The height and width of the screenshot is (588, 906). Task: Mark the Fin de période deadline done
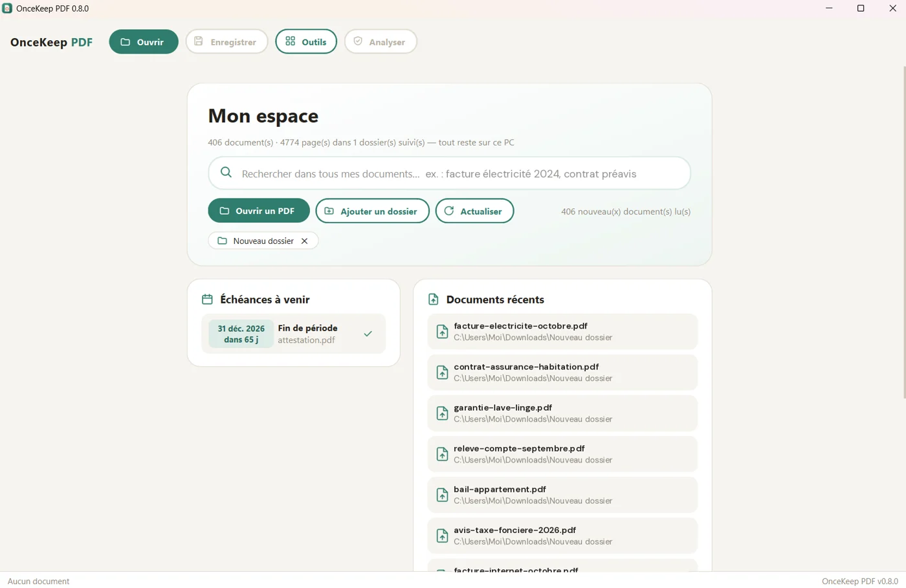(x=368, y=334)
